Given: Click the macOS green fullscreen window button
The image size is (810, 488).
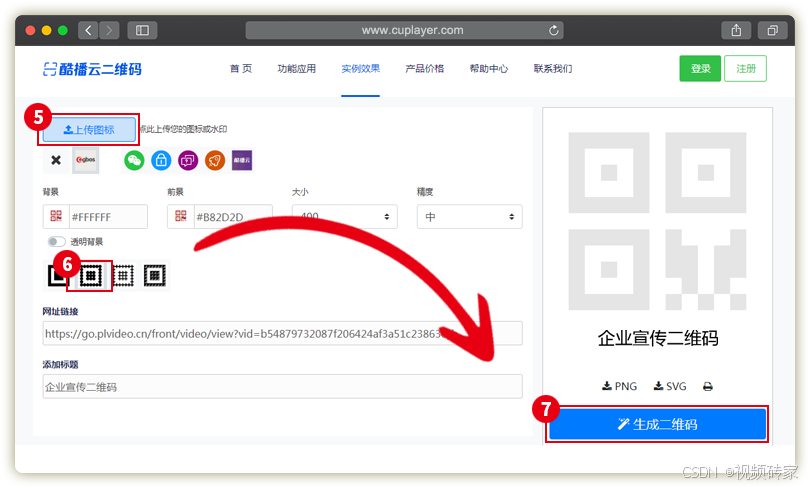Looking at the screenshot, I should pyautogui.click(x=63, y=30).
